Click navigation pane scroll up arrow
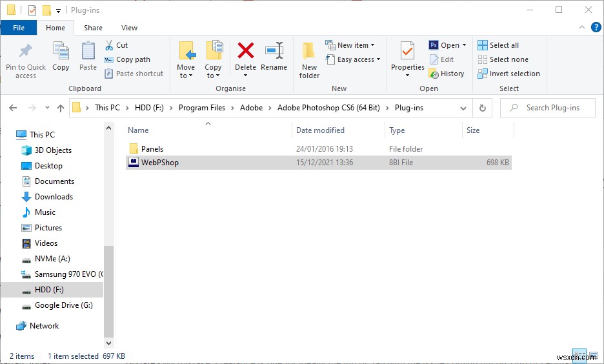 108,128
